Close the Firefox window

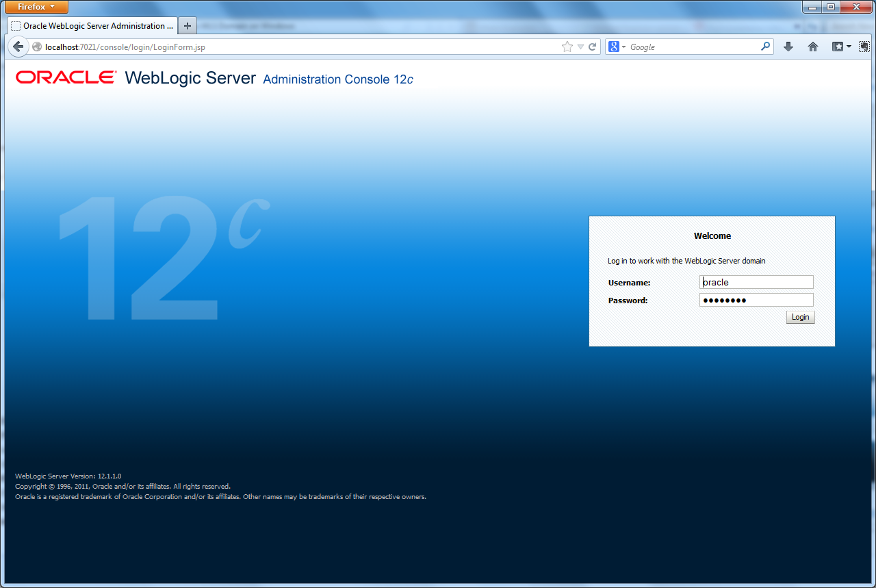point(855,7)
